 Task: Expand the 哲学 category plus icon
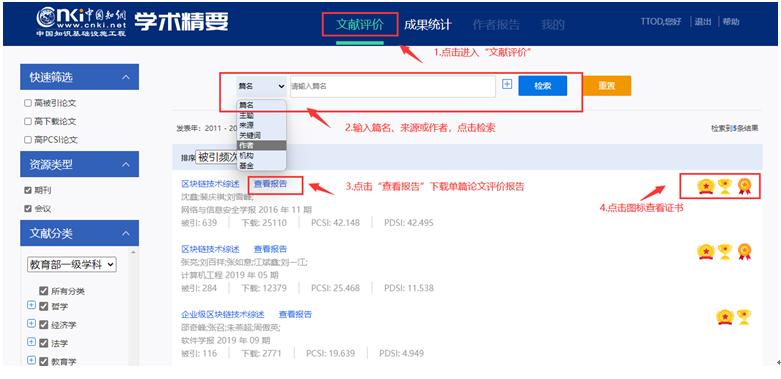[31, 305]
